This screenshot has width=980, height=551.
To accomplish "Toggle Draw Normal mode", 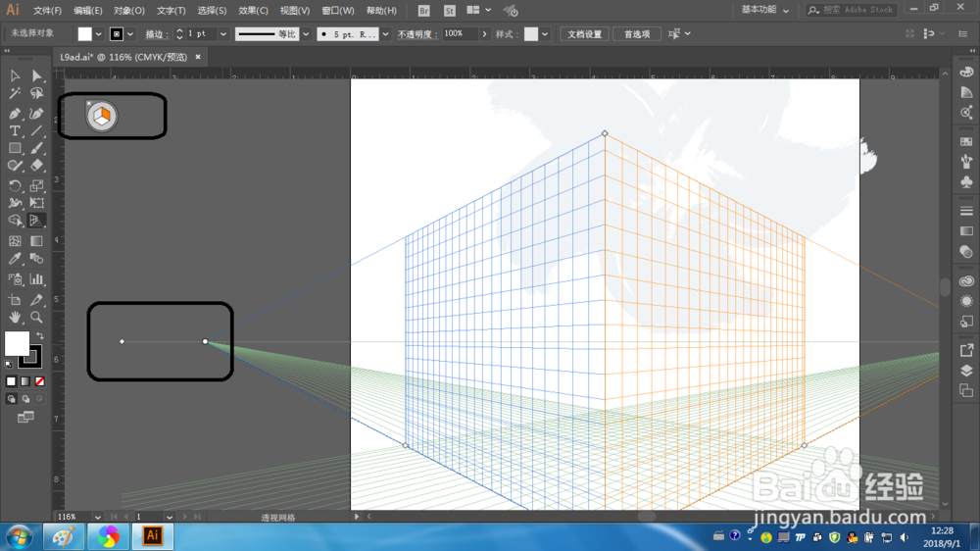I will (11, 398).
